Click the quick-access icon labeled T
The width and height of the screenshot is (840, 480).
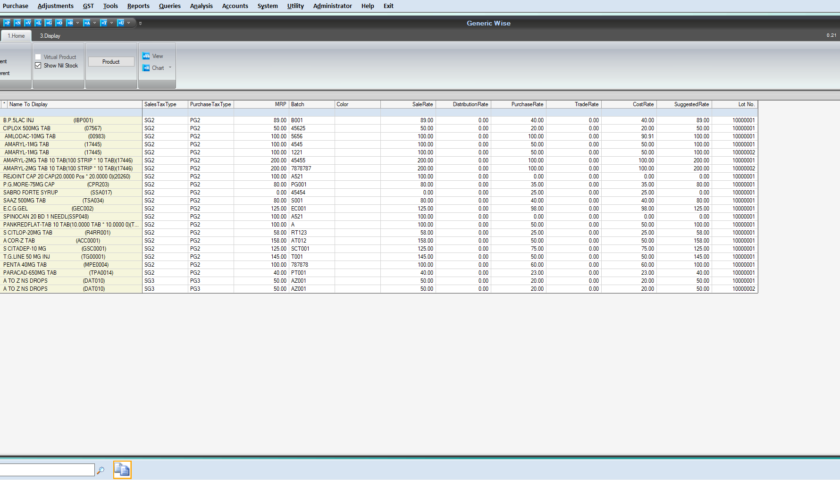(103, 23)
